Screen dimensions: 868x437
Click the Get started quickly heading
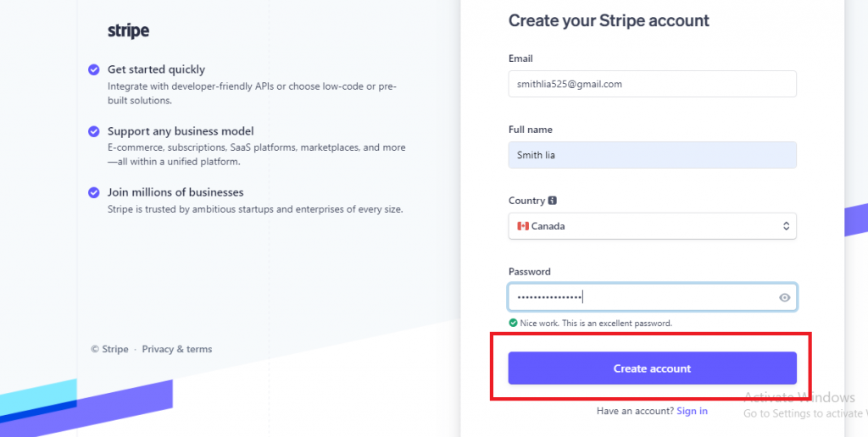[x=156, y=69]
